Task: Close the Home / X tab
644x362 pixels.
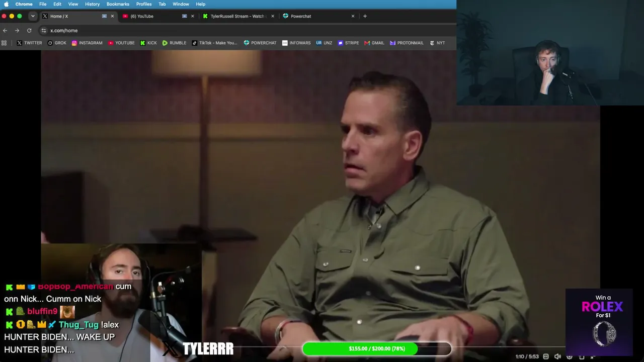Action: [112, 16]
